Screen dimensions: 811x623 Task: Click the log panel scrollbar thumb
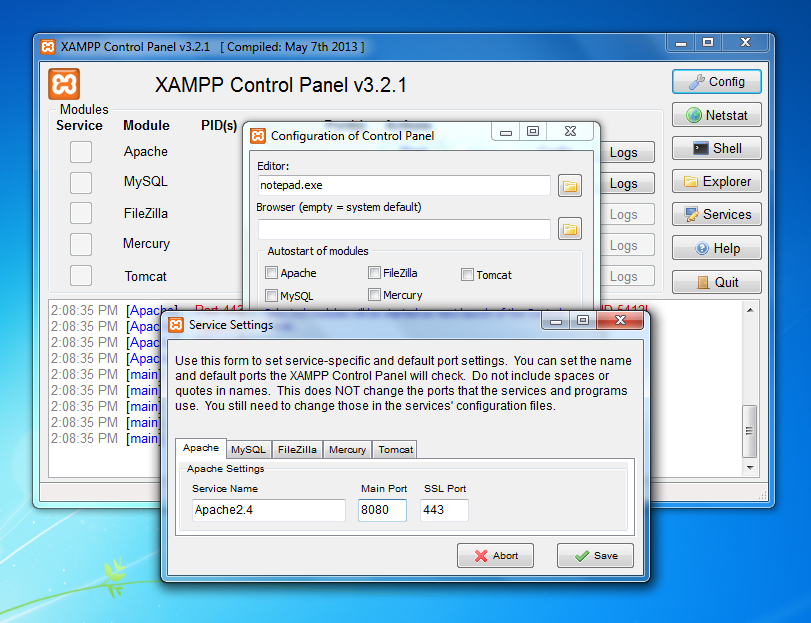click(x=749, y=431)
